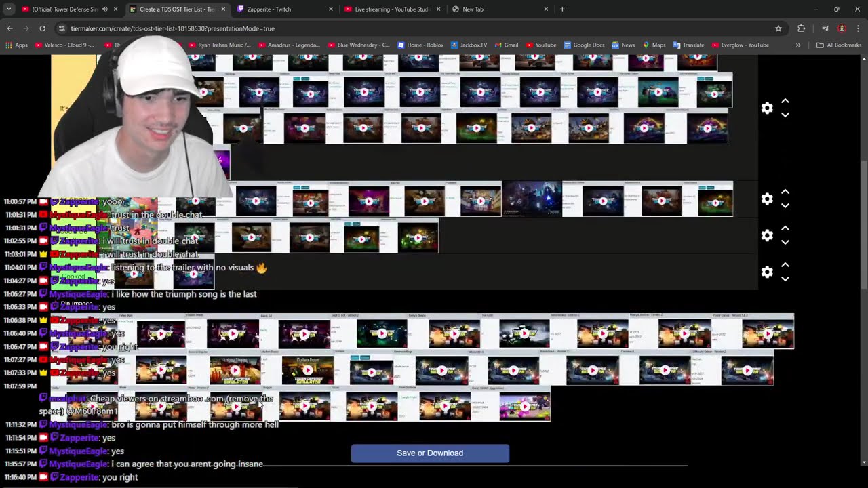Close the Live streaming YouTube Studio tab

point(438,9)
